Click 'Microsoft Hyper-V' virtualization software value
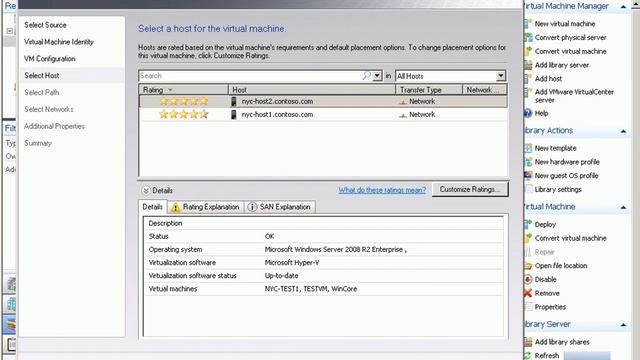This screenshot has width=640, height=360. coord(292,263)
